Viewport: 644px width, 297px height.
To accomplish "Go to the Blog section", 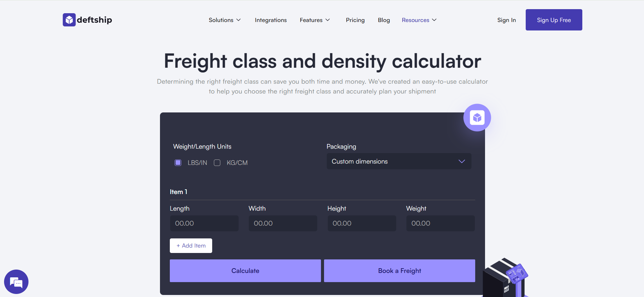I will (384, 20).
